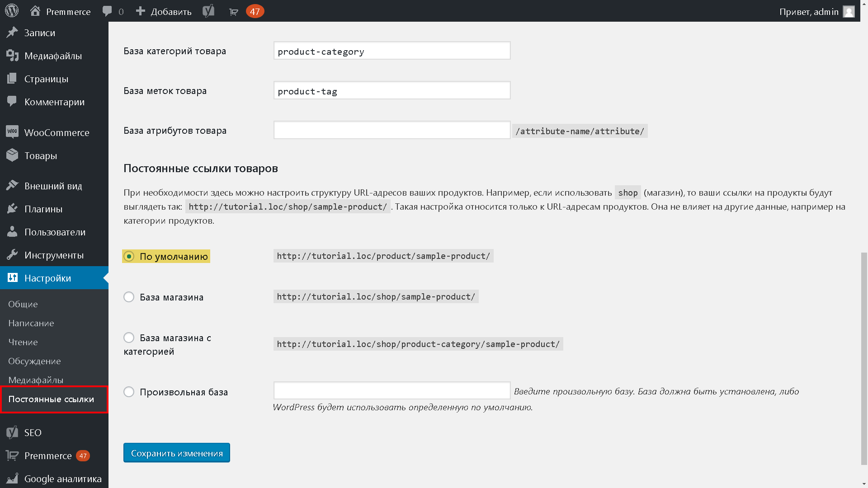Click Добавить in the admin bar

[x=171, y=11]
